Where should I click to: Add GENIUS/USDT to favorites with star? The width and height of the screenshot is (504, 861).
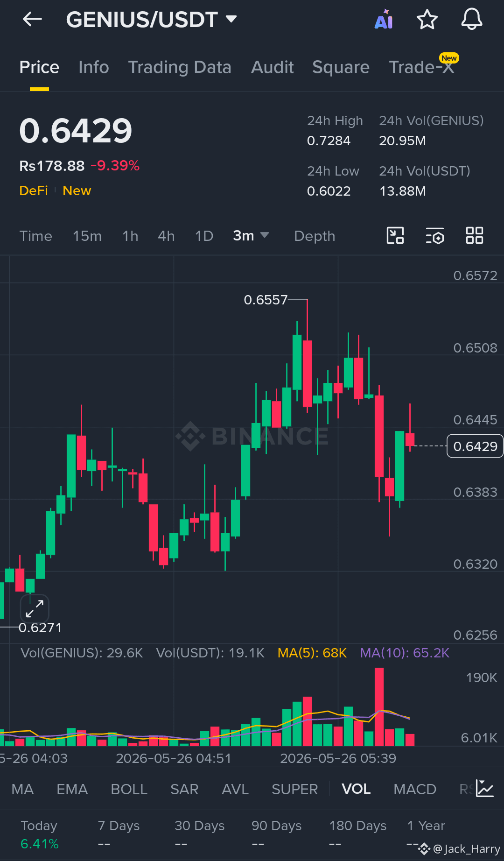click(427, 20)
